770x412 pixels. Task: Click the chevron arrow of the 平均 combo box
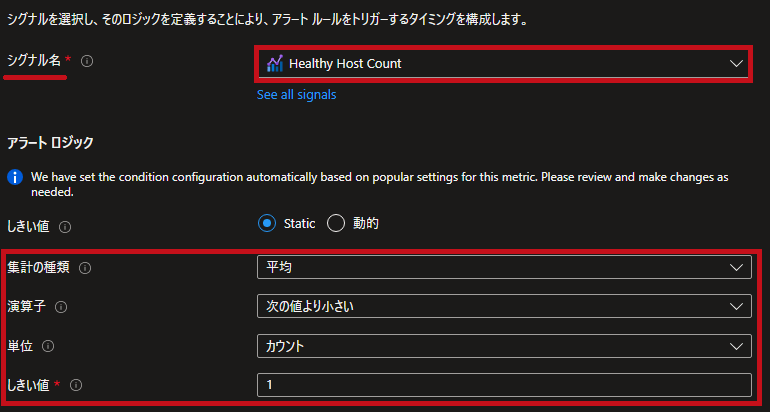click(x=736, y=268)
